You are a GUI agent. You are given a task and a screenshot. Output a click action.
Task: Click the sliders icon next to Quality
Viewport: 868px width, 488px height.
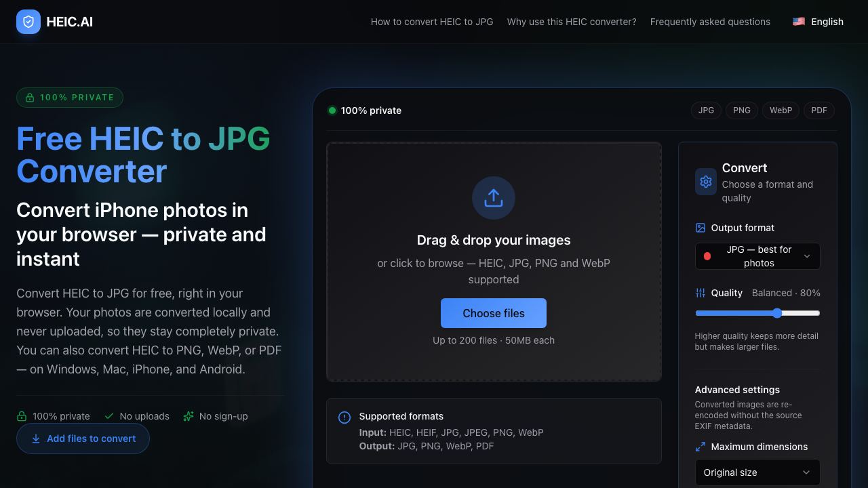701,293
